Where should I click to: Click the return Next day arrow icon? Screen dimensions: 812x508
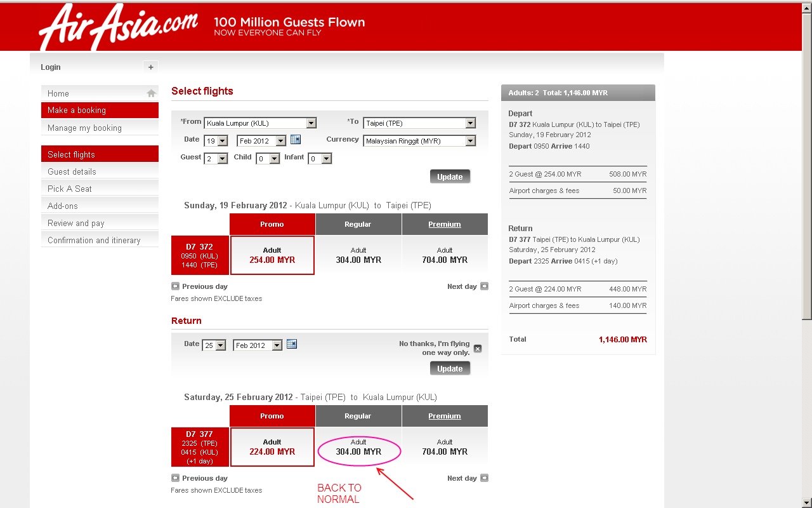pos(484,478)
